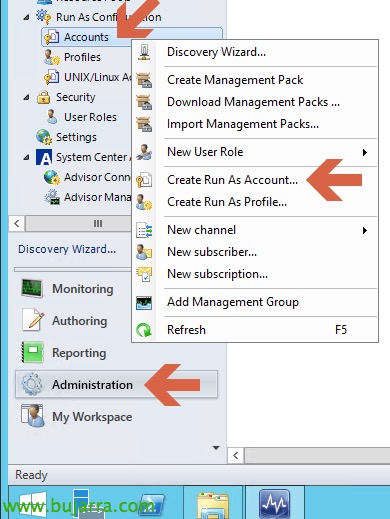Image resolution: width=390 pixels, height=519 pixels.
Task: Open User Roles in the tree
Action: tap(90, 117)
